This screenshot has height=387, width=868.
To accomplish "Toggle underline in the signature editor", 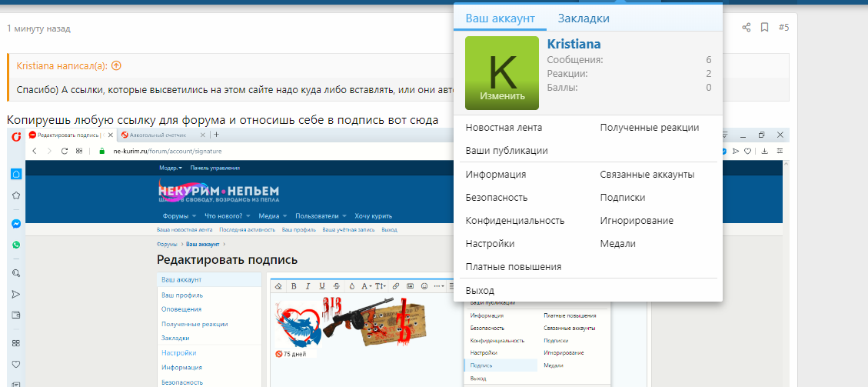I will click(x=322, y=286).
